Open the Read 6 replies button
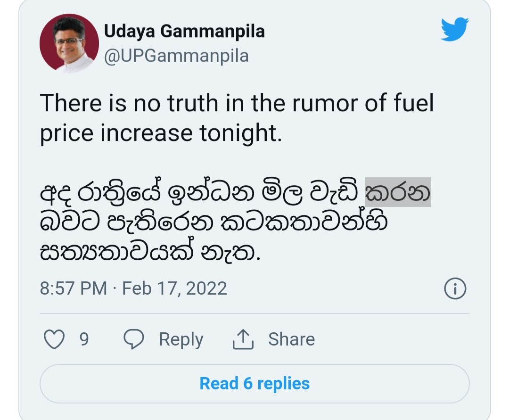 point(254,384)
